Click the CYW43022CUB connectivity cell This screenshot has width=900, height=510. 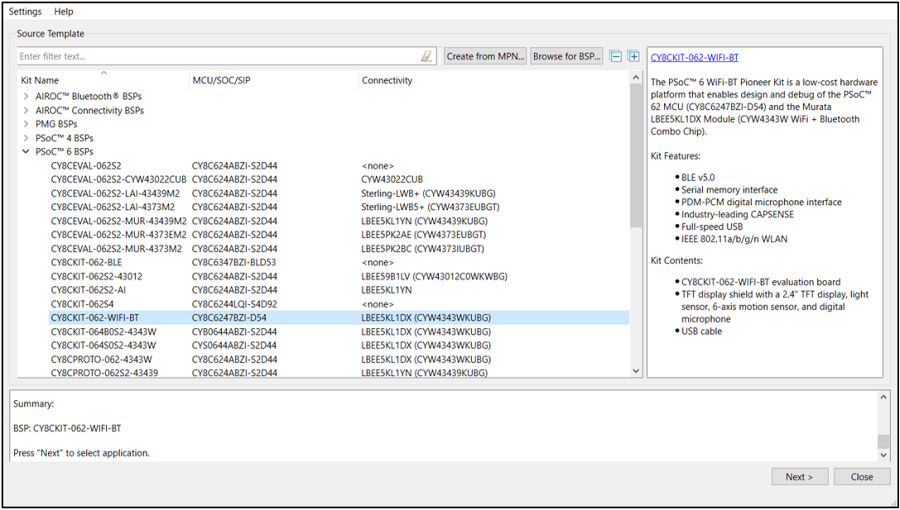tap(392, 180)
